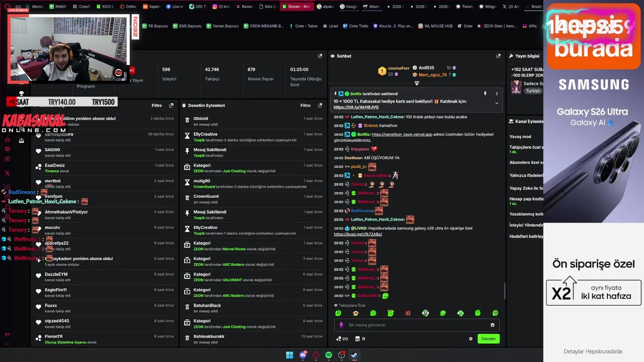Open Spotify from the taskbar
This screenshot has width=644, height=362.
[x=329, y=355]
